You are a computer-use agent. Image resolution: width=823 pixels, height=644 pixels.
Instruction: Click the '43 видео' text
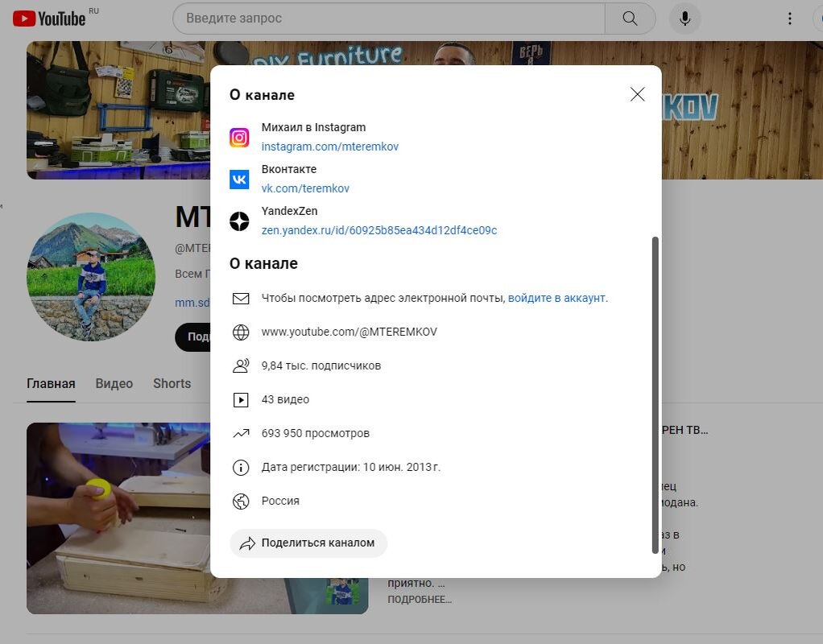pyautogui.click(x=285, y=399)
